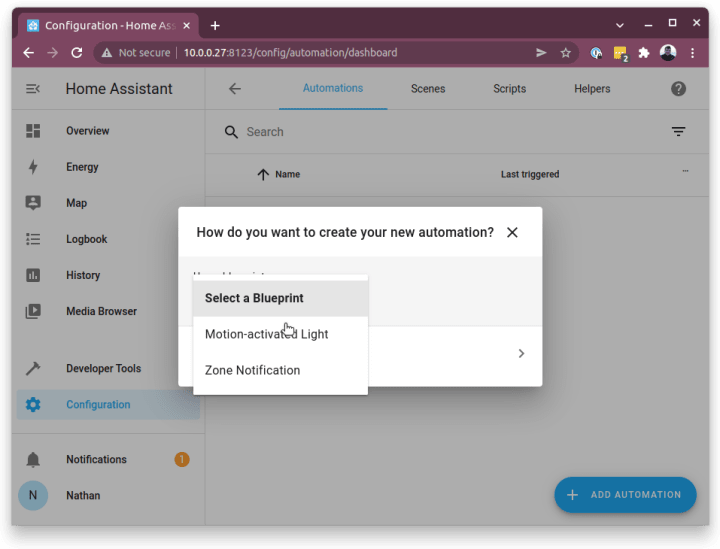Click the send-to-device arrow icon in address bar

(x=541, y=53)
